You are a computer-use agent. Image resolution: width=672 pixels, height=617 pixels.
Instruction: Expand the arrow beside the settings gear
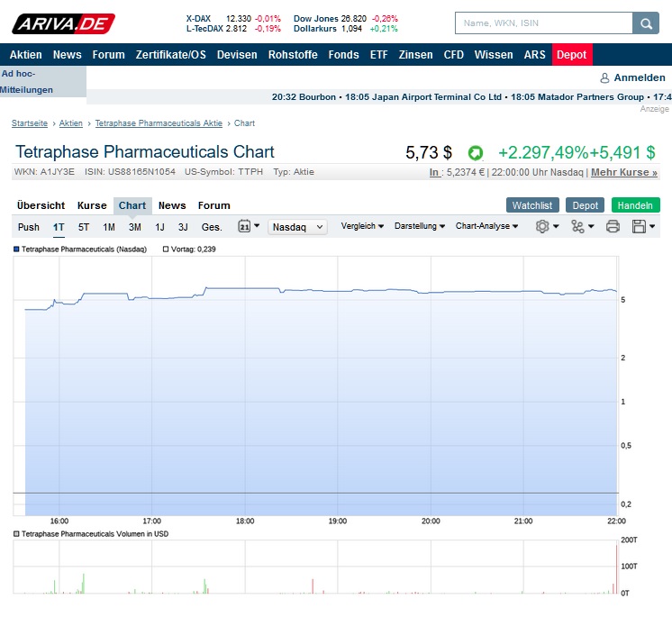556,226
